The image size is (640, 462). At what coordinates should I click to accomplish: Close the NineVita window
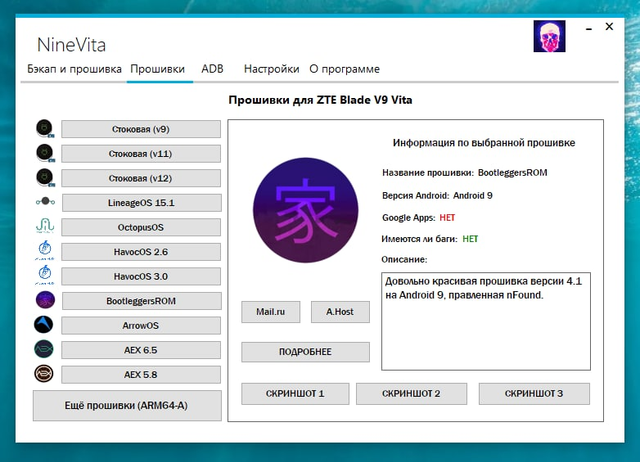click(609, 27)
